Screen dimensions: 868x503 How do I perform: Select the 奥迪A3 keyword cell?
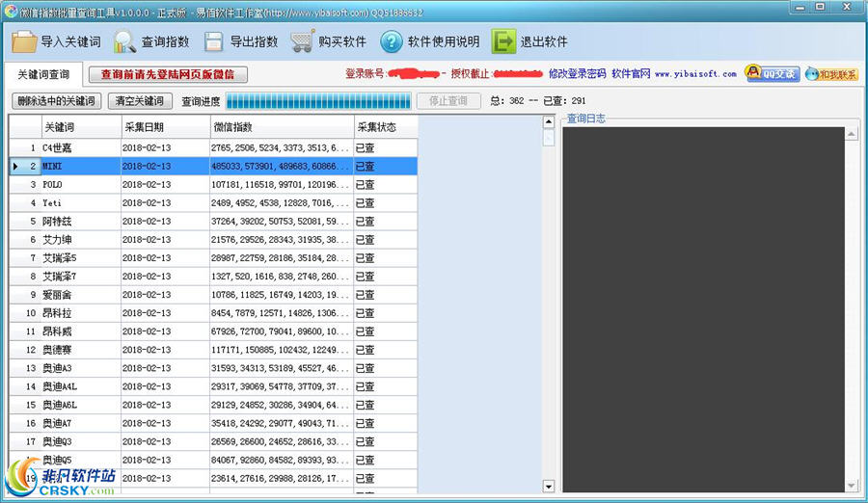(x=81, y=368)
